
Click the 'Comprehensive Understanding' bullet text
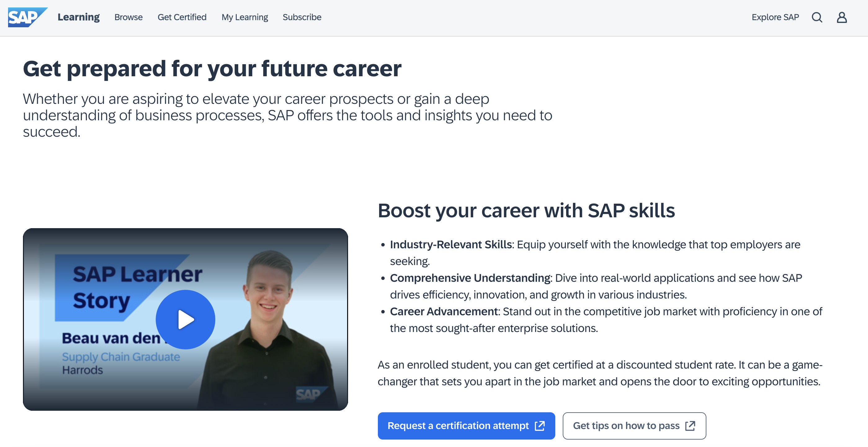point(470,278)
